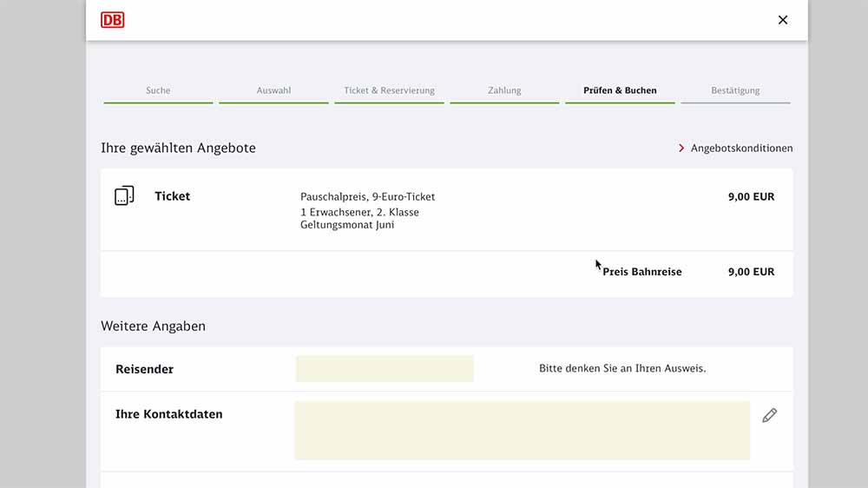Return to the Auswahl step

pos(273,90)
